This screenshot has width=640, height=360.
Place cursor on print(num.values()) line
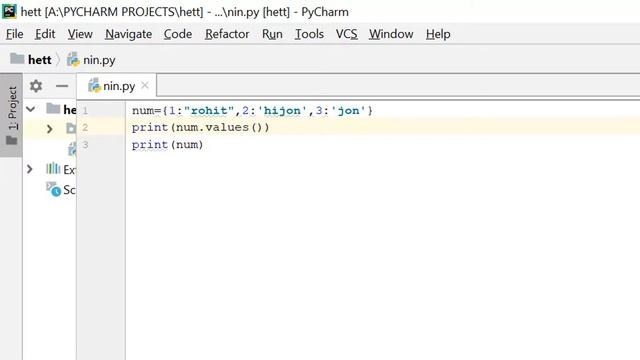pos(200,127)
